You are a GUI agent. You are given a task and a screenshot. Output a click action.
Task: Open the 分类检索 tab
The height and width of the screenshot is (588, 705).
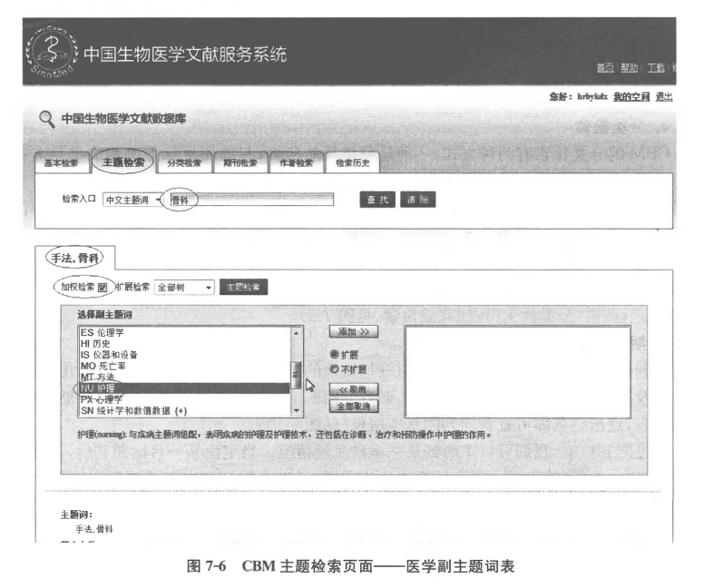[x=184, y=162]
